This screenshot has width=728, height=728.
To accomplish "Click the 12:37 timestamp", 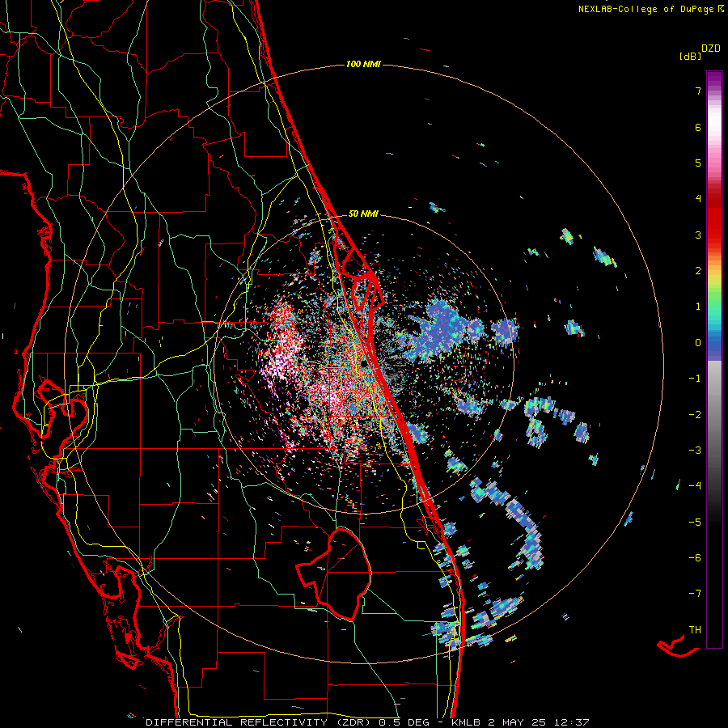I will coord(571,722).
